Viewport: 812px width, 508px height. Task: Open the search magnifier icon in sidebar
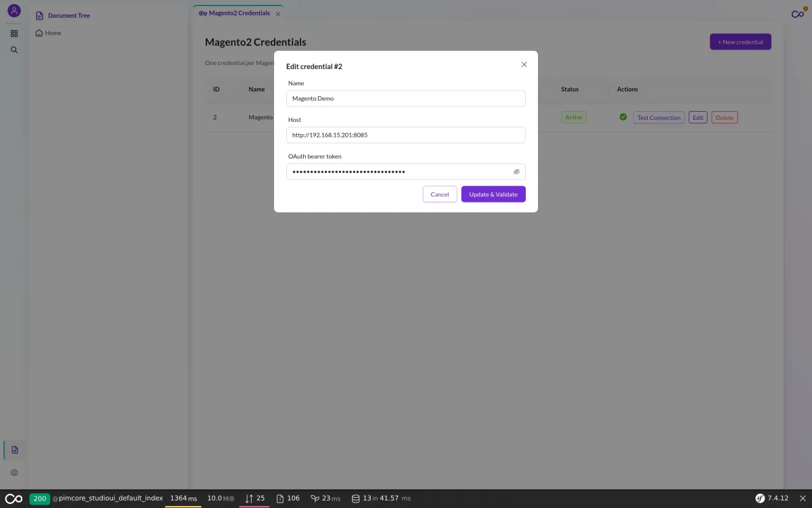tap(14, 49)
